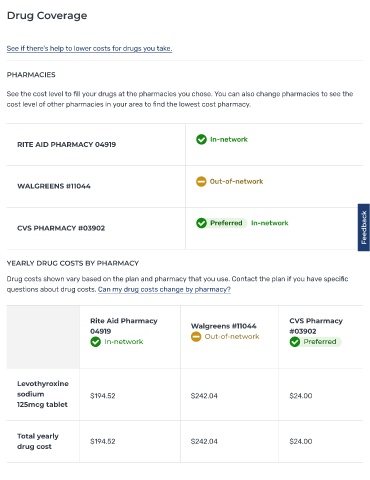Open 'Can my drug costs change by pharmacy?' link
The image size is (370, 480).
pyautogui.click(x=164, y=290)
